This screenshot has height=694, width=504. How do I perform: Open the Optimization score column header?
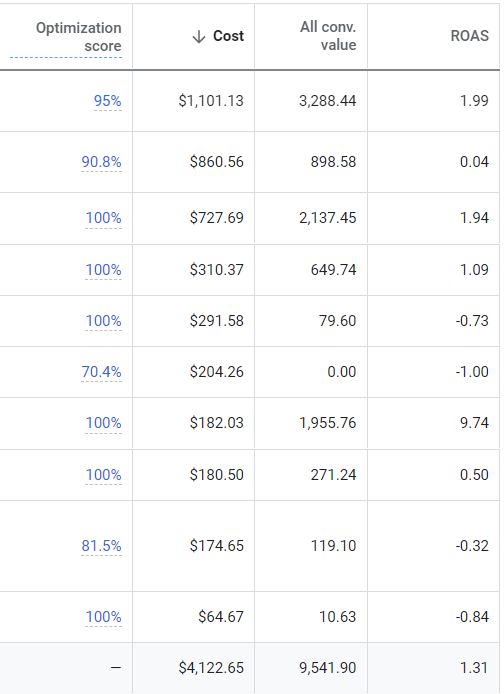78,37
